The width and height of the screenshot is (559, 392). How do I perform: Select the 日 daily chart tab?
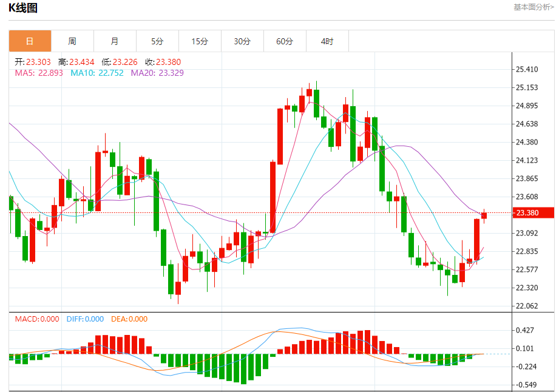coord(30,41)
